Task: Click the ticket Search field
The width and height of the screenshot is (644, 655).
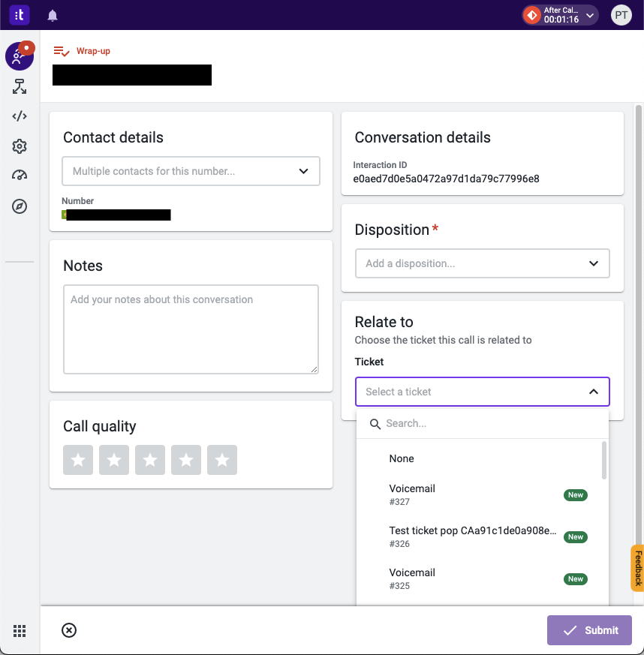Action: tap(483, 424)
